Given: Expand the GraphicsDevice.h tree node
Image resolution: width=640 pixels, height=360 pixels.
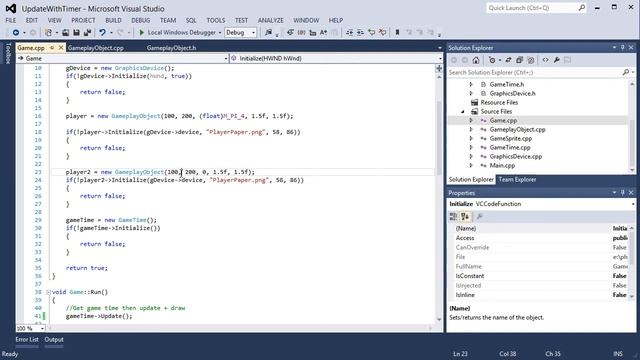Looking at the screenshot, I should 471,93.
